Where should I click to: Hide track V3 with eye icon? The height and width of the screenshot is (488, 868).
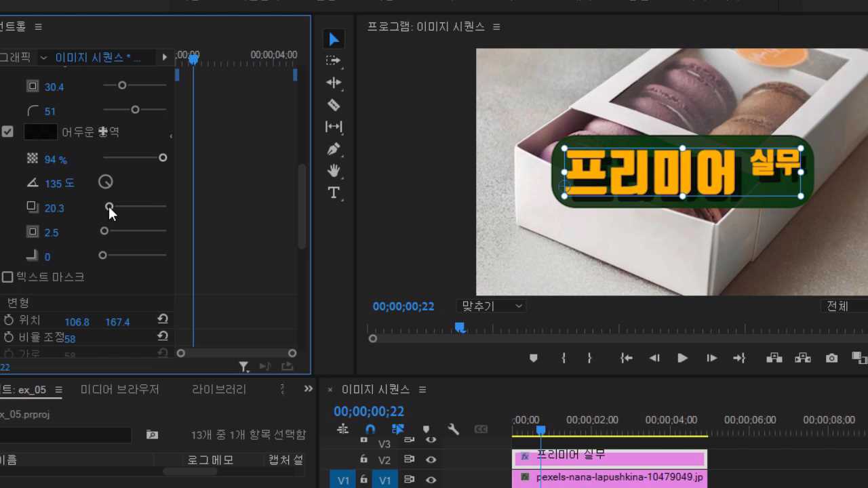point(431,440)
